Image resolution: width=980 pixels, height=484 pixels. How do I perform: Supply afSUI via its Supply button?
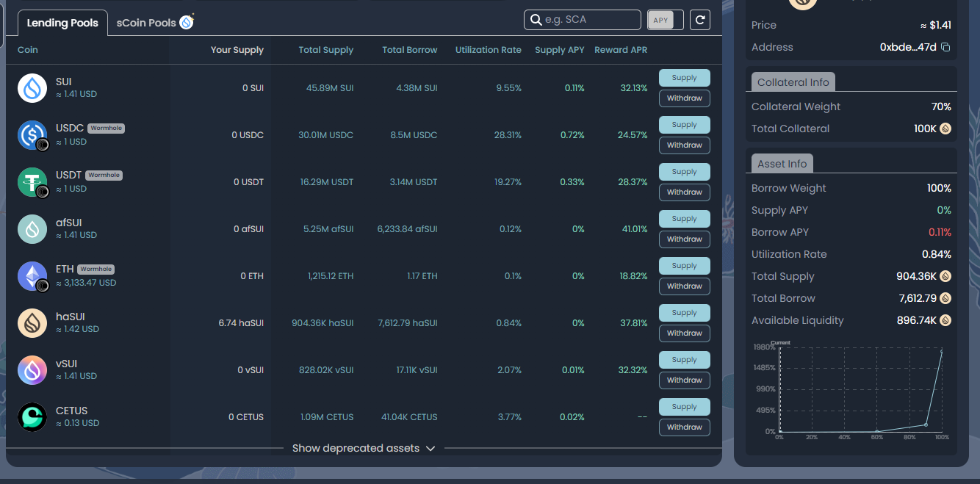pyautogui.click(x=685, y=219)
